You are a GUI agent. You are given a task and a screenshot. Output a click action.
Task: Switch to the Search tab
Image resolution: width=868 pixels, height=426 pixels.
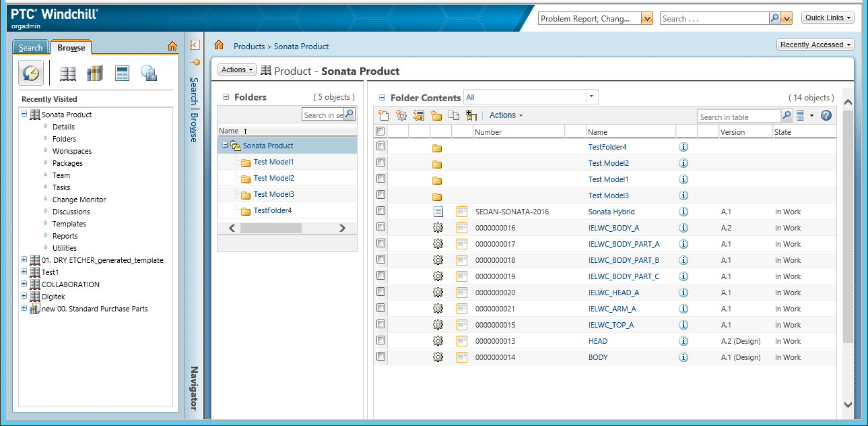(x=30, y=47)
